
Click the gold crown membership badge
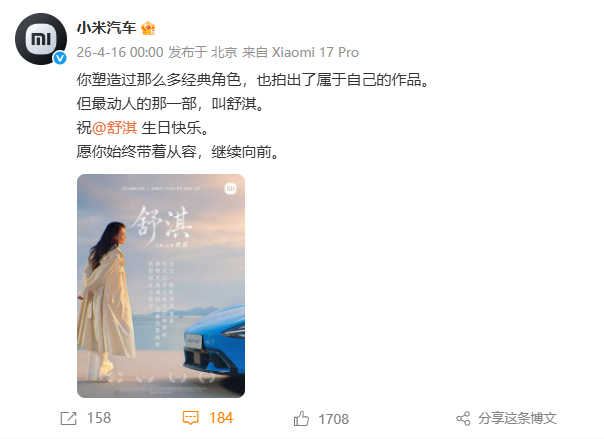pyautogui.click(x=148, y=28)
